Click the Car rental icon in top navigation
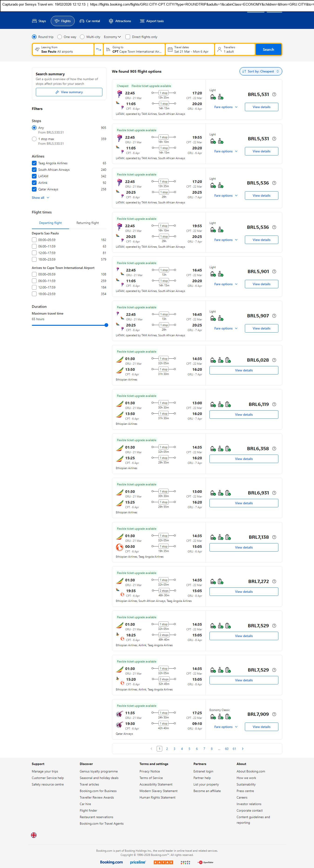The image size is (314, 868). click(x=82, y=21)
